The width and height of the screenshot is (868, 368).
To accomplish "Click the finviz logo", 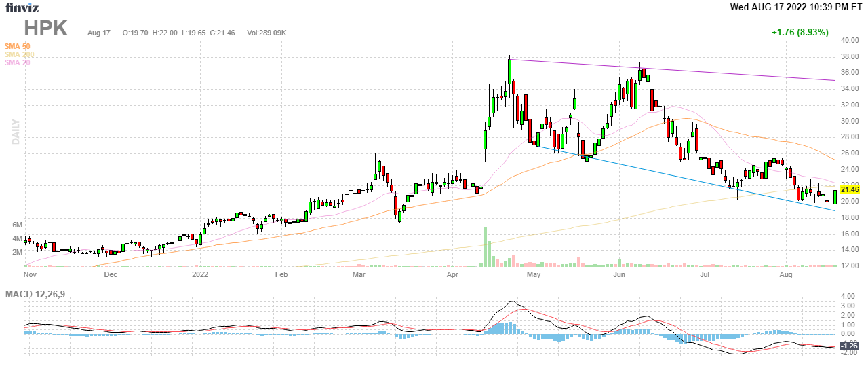I will 22,8.
